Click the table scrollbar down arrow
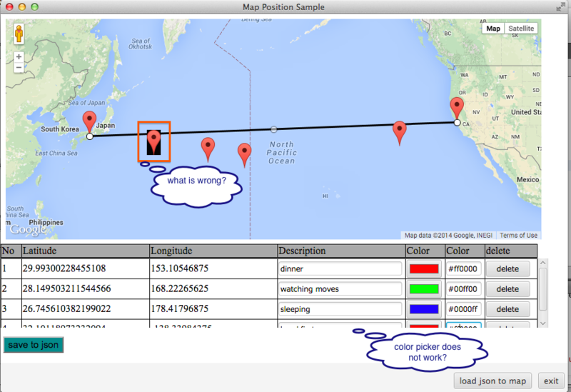Screen dimensions: 571x392 [x=543, y=323]
